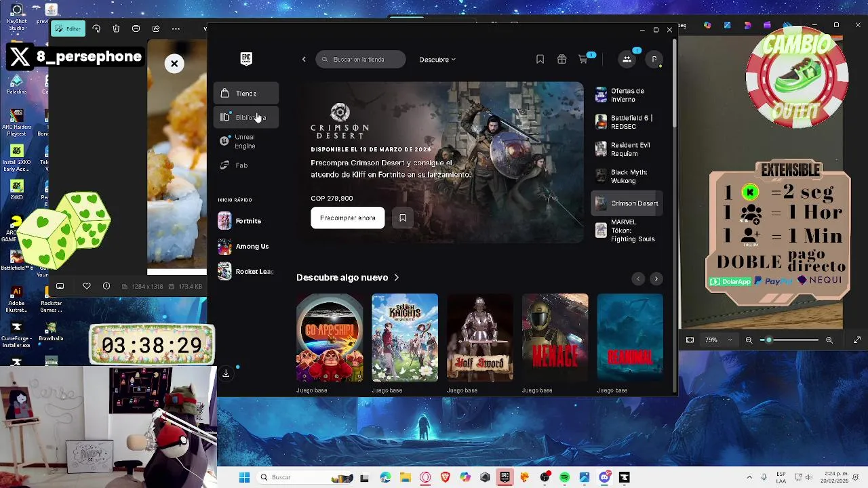
Task: Open File Explorer from the taskbar
Action: coord(405,478)
